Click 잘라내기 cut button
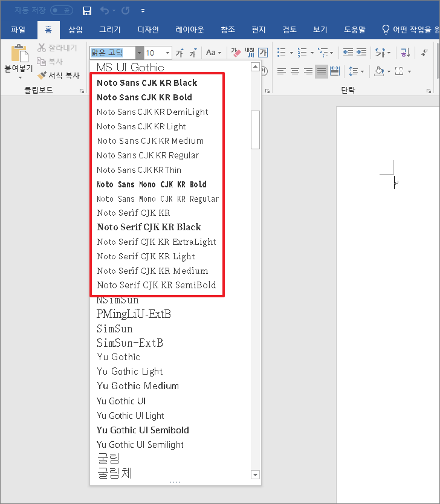The image size is (440, 504). click(x=57, y=48)
